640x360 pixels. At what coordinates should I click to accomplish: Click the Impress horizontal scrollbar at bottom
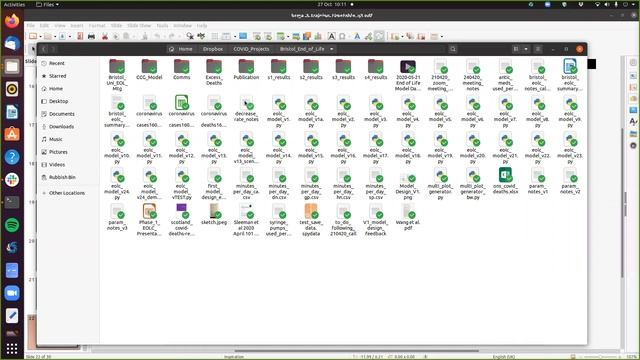(356, 350)
